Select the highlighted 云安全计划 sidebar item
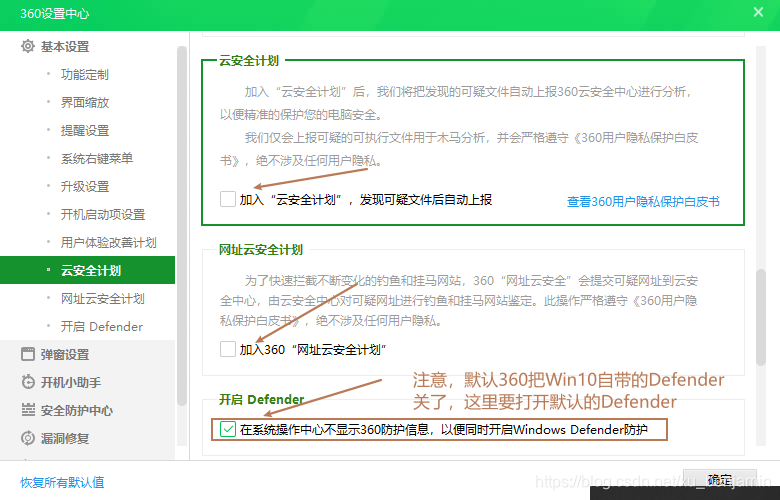 tap(88, 270)
